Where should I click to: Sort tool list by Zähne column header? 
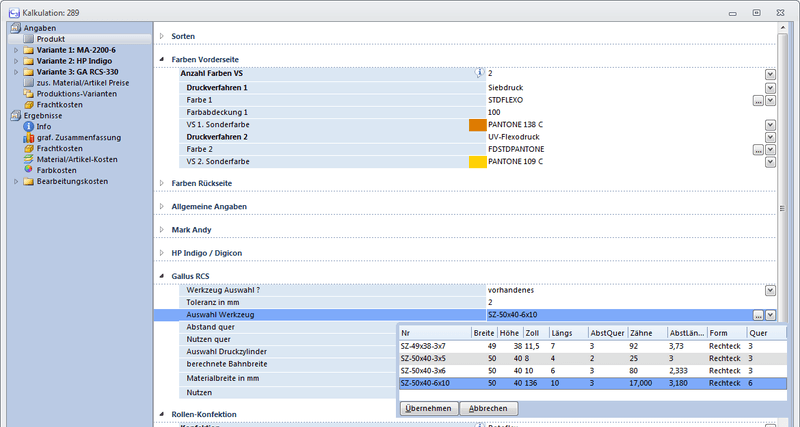tap(647, 333)
